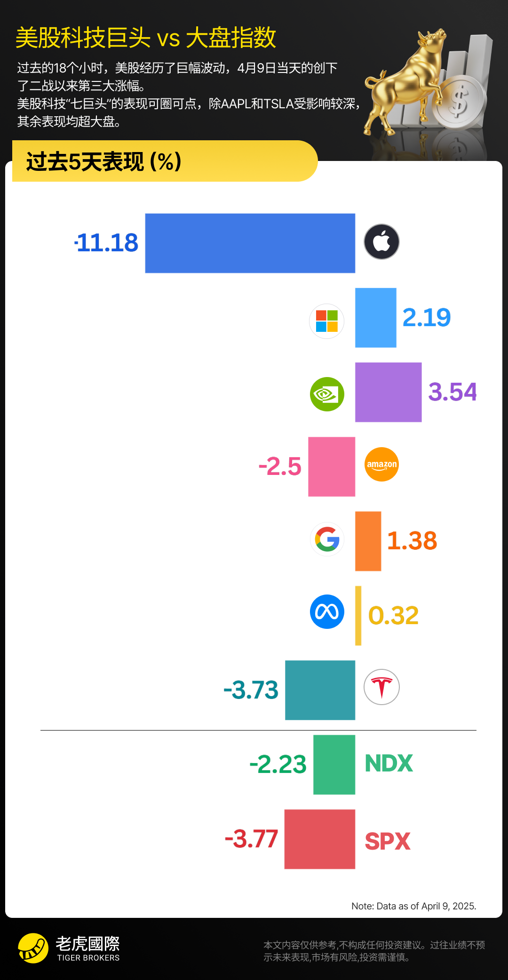Click the pink Amazon -2.5 bar
Screen dimensions: 508x980
pyautogui.click(x=332, y=466)
